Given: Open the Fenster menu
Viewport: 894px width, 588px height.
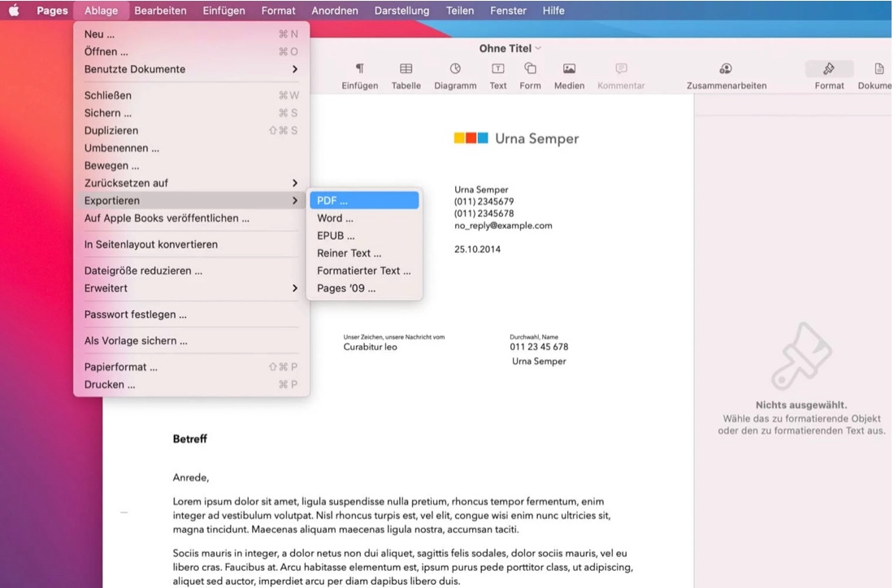Looking at the screenshot, I should tap(508, 11).
